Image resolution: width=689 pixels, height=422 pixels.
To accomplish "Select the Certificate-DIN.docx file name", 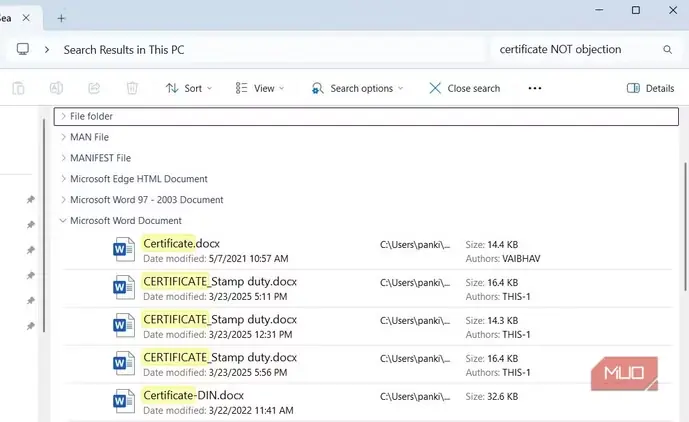I will pyautogui.click(x=193, y=395).
